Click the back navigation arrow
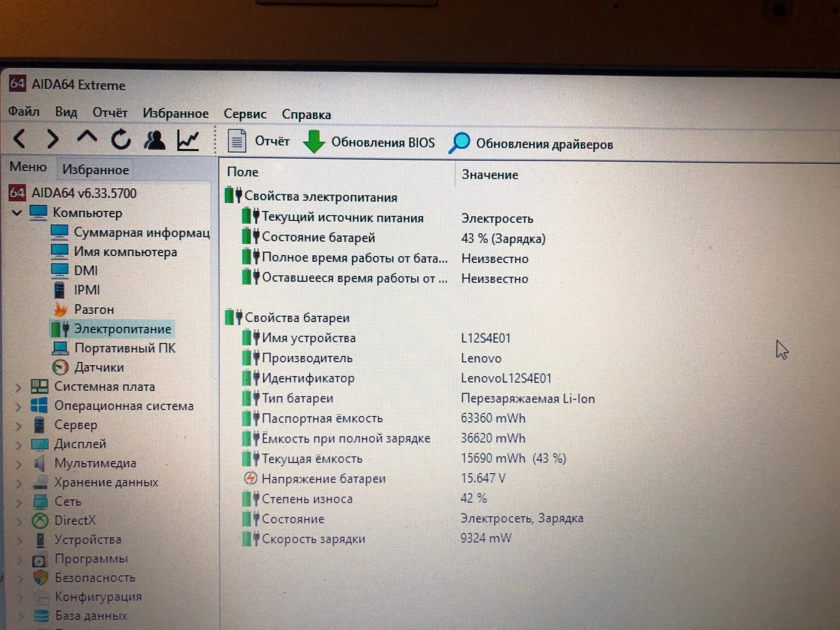840x630 pixels. (x=20, y=139)
